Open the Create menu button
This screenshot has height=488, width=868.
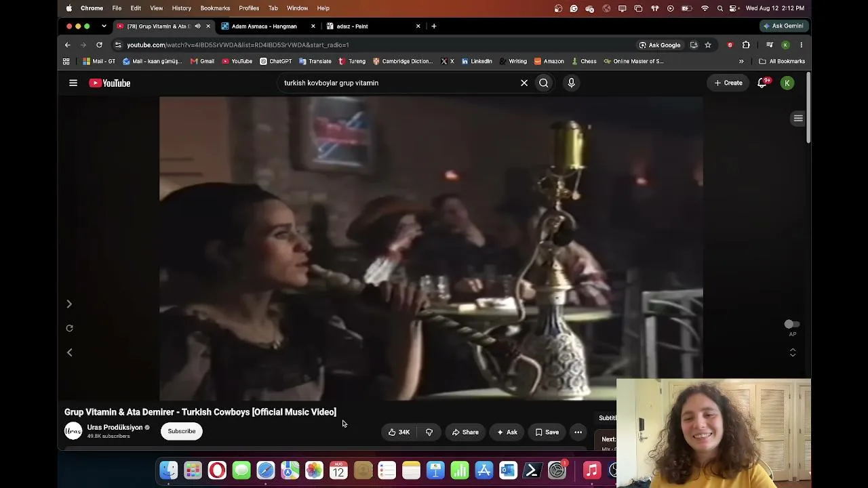[728, 83]
